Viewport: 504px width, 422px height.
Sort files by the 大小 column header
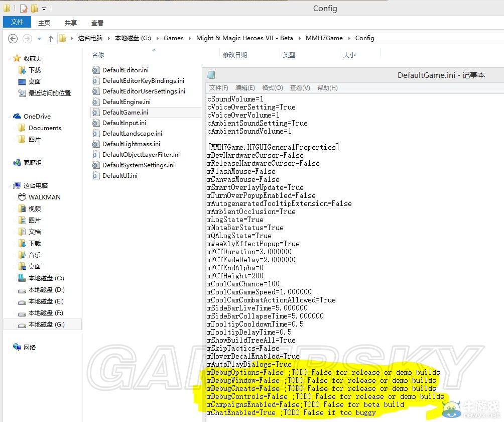coord(349,55)
